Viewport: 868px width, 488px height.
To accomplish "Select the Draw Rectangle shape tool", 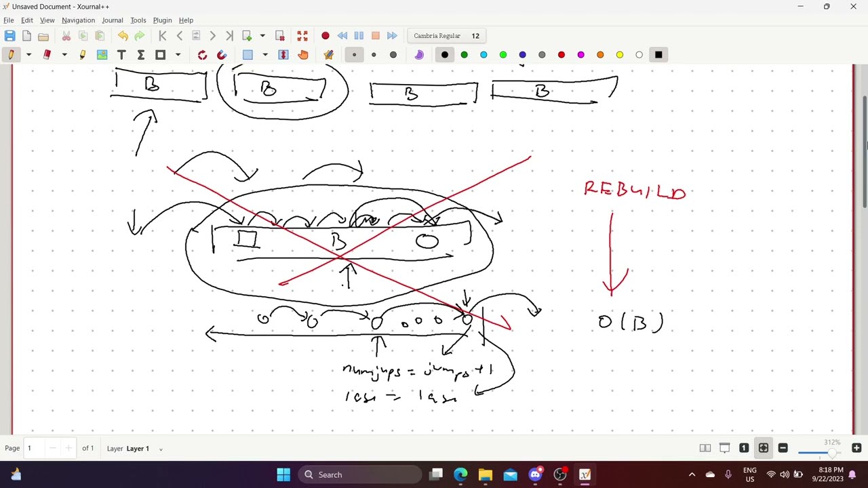I will pyautogui.click(x=161, y=55).
